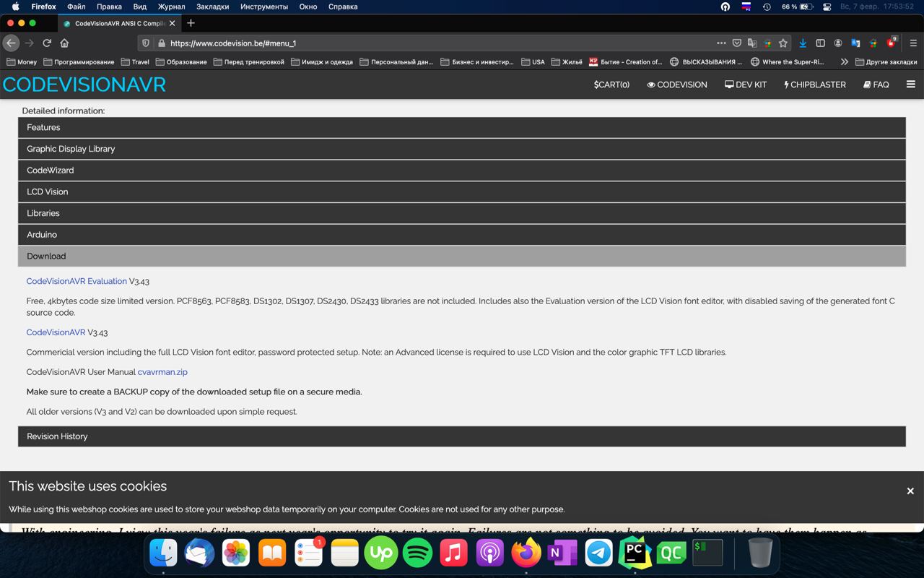
Task: Open Firefox account icon
Action: (838, 43)
